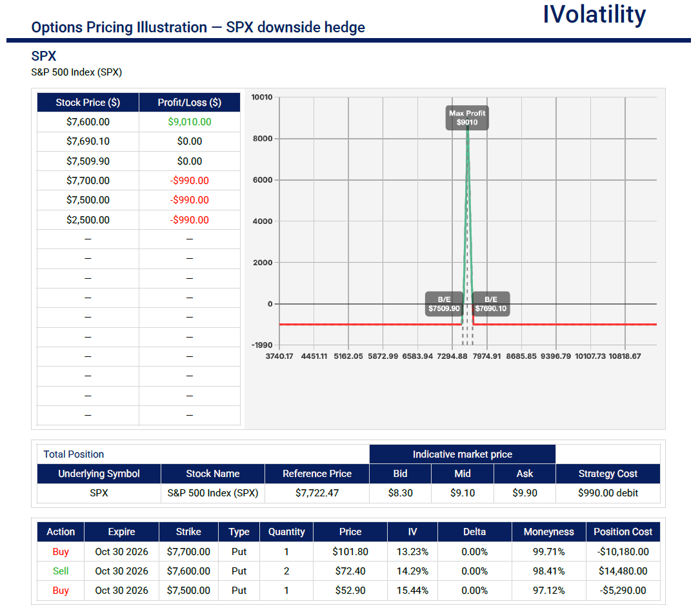Viewport: 700px width, 608px height.
Task: Click the 10010 y-axis label
Action: [x=261, y=97]
